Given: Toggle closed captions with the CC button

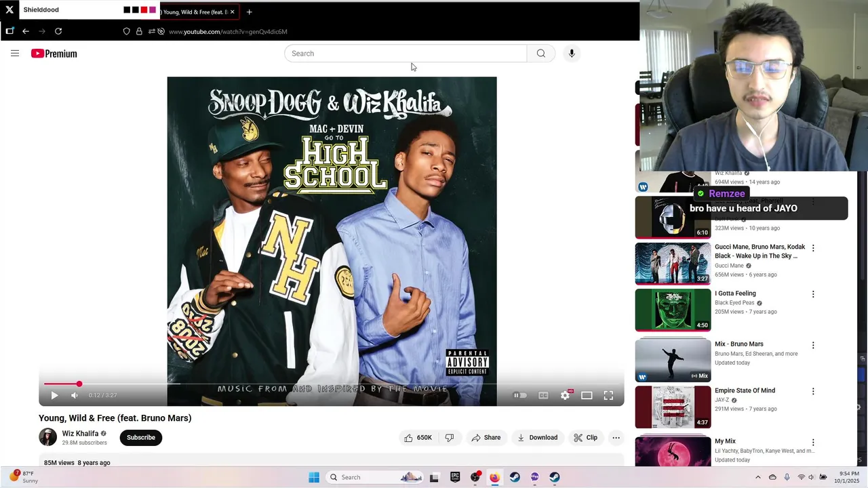Looking at the screenshot, I should tap(543, 395).
